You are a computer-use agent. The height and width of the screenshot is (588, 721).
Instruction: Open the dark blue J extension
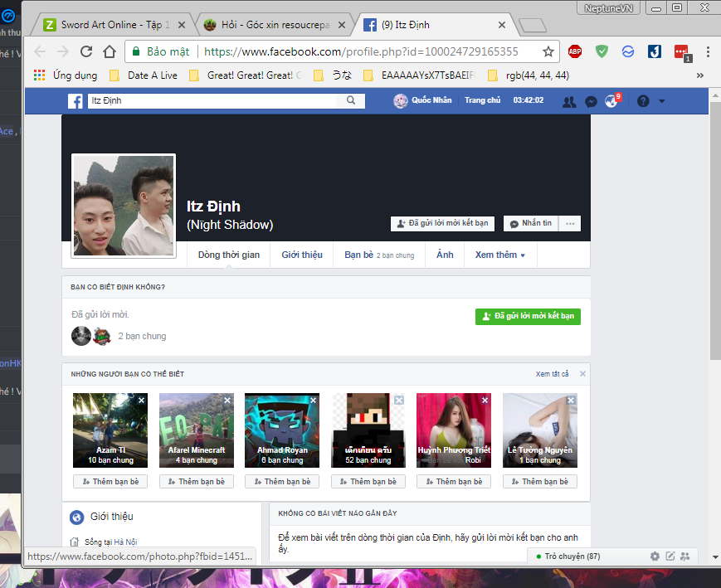(655, 51)
